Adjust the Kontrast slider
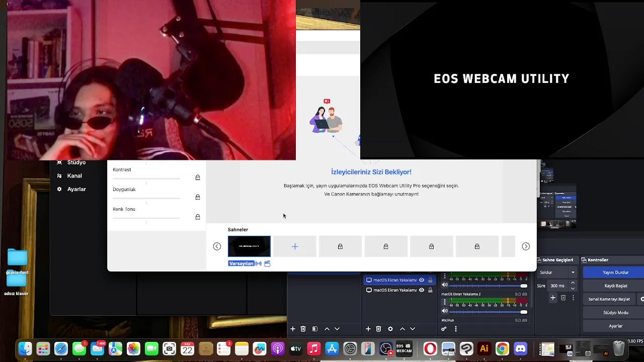Screen dimensions: 644x362 [x=146, y=178]
